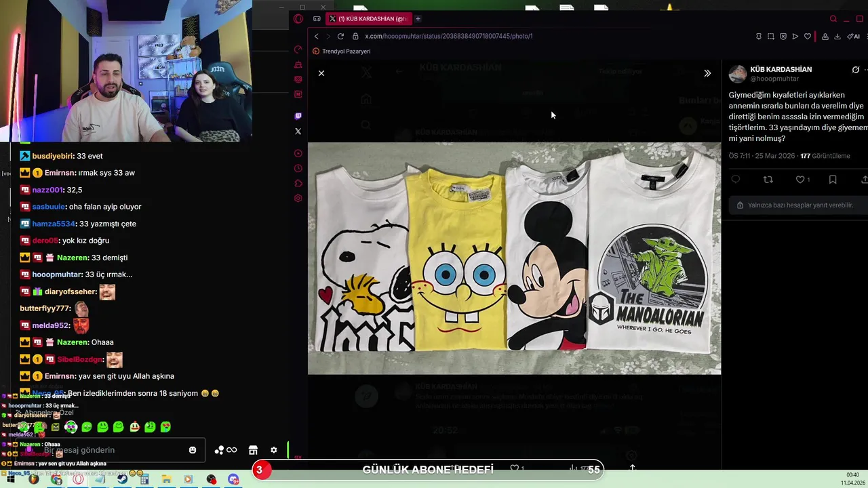Repost the KÜB KARDASHİAN tweet

pos(768,180)
